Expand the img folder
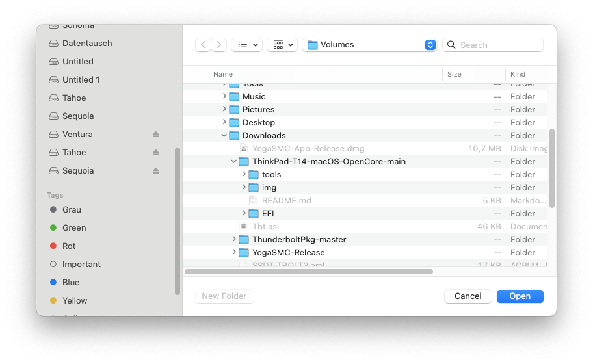This screenshot has height=364, width=593. [244, 187]
